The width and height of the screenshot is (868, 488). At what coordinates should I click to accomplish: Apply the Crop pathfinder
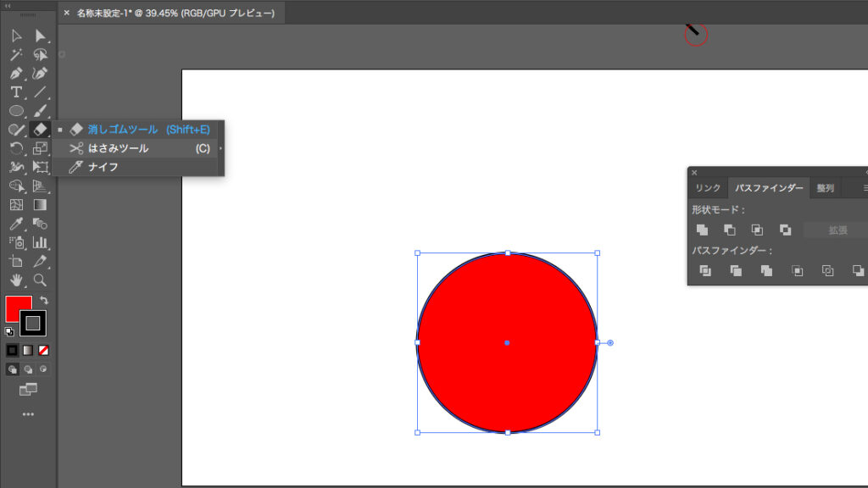tap(797, 270)
